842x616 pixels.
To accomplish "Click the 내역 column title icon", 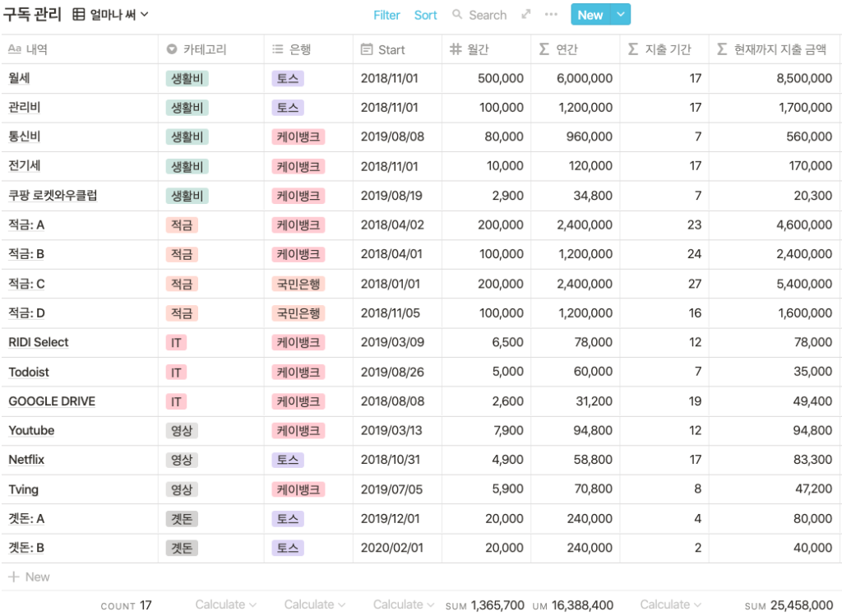I will pyautogui.click(x=15, y=49).
